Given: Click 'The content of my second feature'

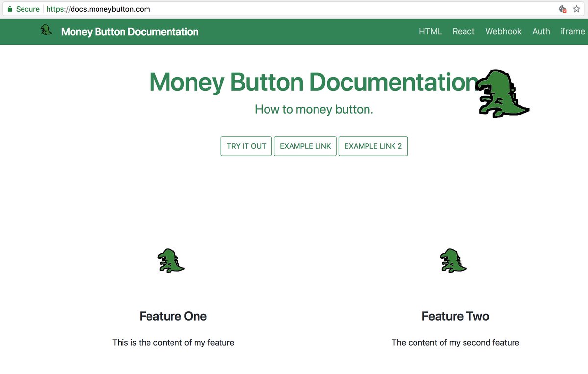Looking at the screenshot, I should [x=455, y=343].
